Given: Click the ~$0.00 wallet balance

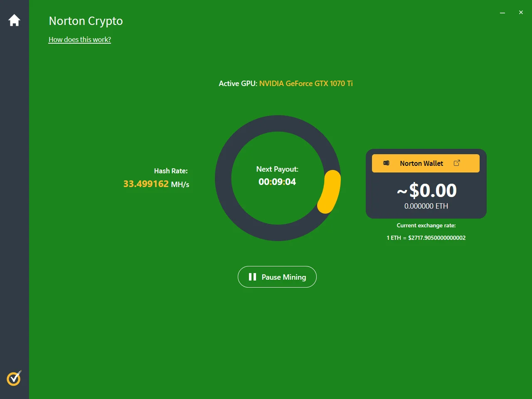Looking at the screenshot, I should click(x=426, y=191).
